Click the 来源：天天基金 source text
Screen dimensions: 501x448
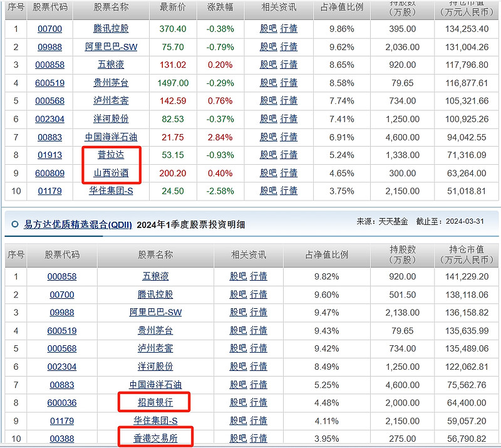click(x=382, y=221)
